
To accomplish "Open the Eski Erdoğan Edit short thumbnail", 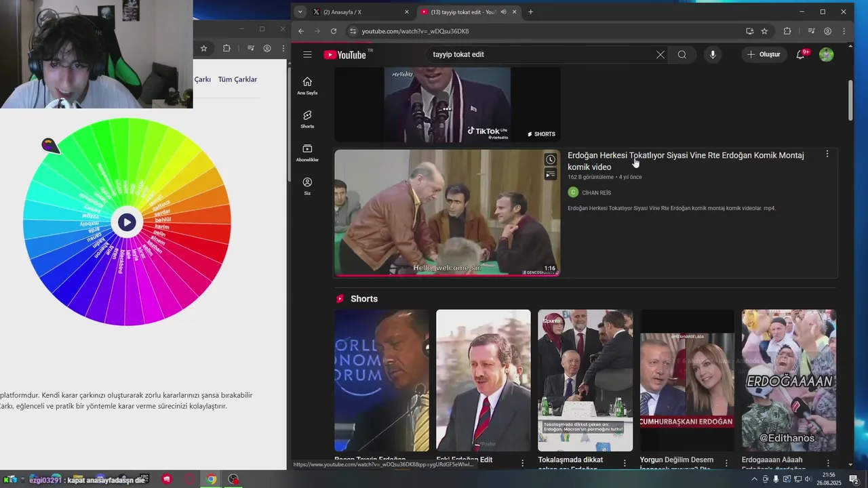I will tap(484, 380).
